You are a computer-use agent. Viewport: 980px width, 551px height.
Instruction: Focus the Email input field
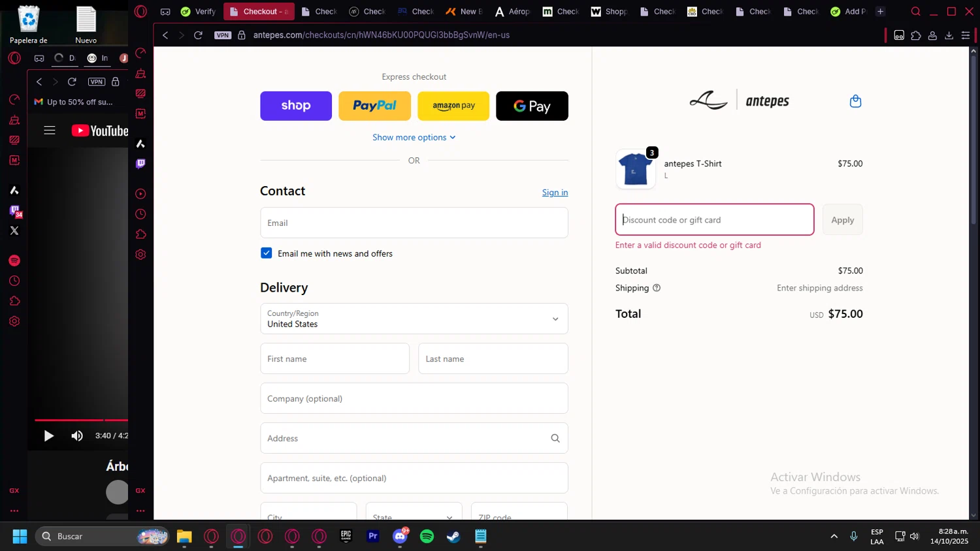414,223
